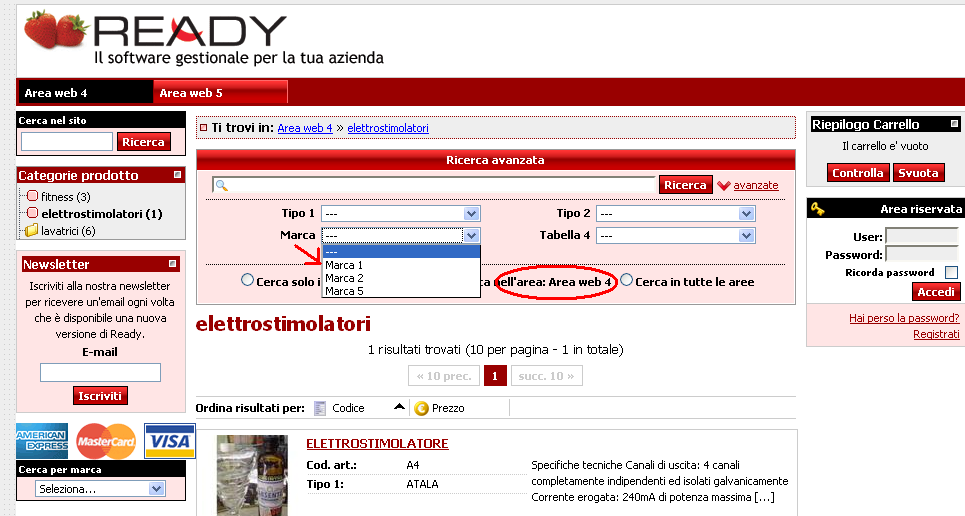Switch to the Area web 4 tab
The image size is (965, 516).
point(85,92)
